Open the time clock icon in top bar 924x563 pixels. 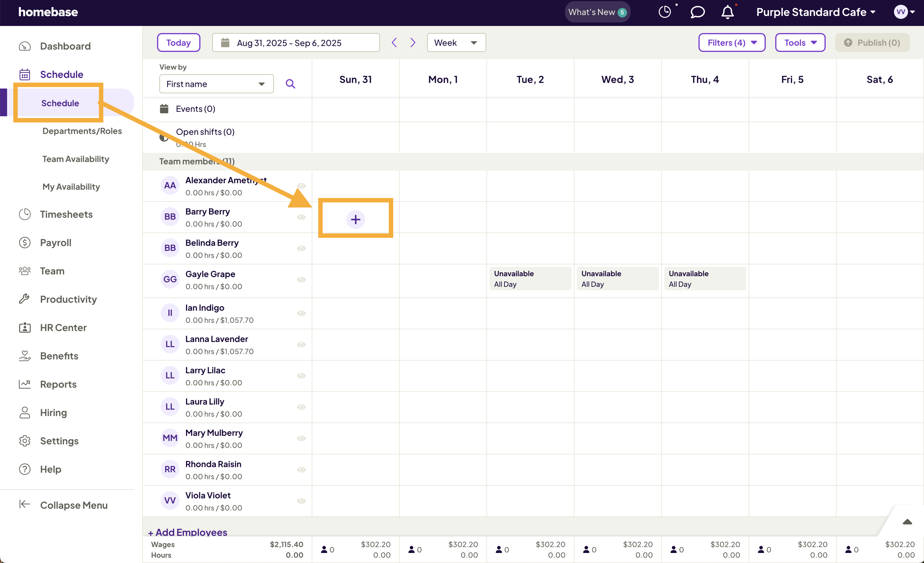click(x=665, y=12)
